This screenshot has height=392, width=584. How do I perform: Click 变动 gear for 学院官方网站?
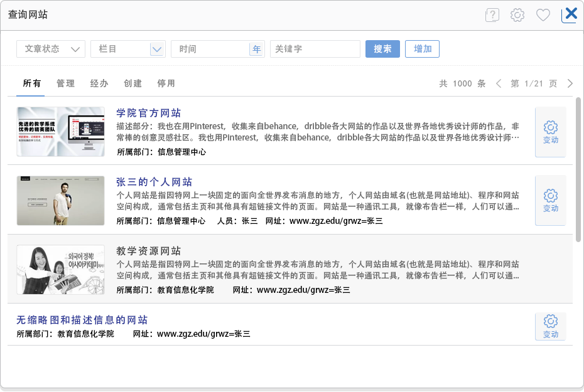pos(550,132)
